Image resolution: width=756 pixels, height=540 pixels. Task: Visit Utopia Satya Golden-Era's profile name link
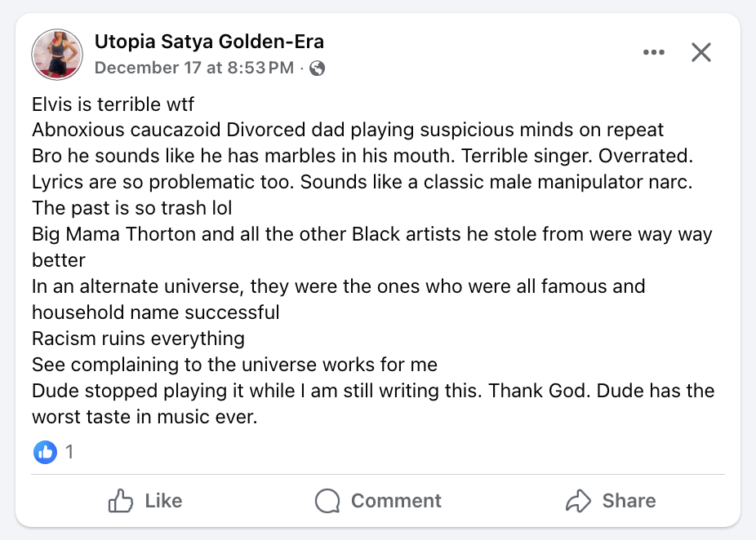[x=209, y=42]
